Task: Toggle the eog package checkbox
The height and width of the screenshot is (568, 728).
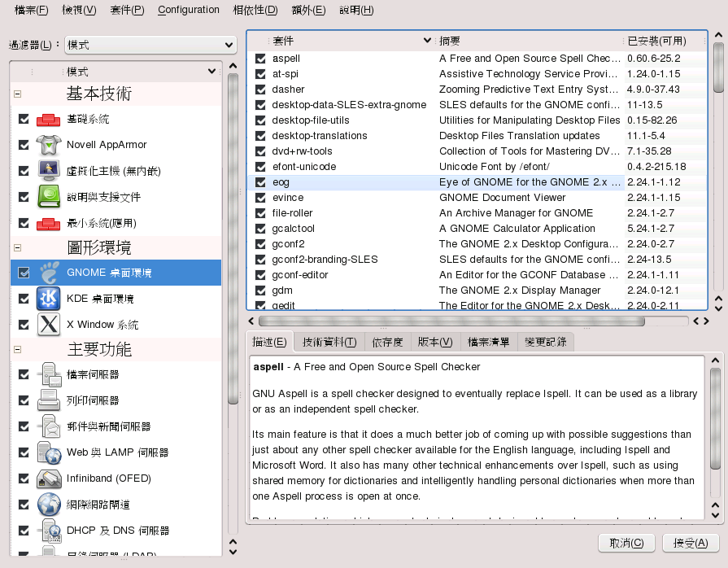Action: coord(260,182)
